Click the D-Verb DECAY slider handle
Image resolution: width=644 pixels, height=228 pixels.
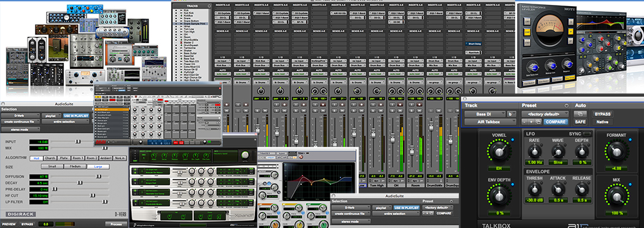coord(80,183)
